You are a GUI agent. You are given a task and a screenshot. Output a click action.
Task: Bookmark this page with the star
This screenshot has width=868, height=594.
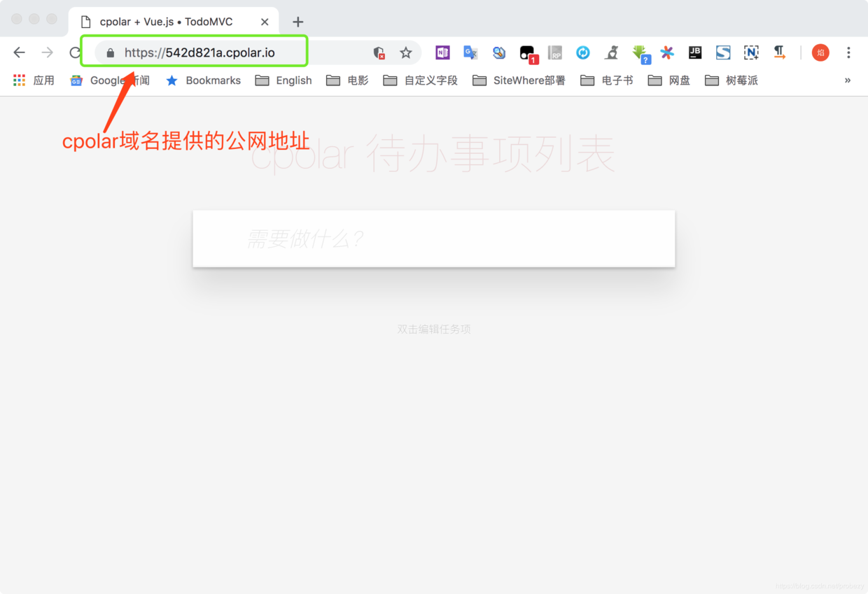pyautogui.click(x=406, y=52)
